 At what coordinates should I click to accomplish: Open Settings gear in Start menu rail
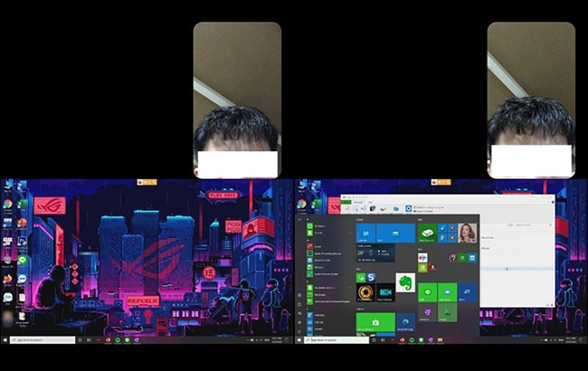point(299,323)
